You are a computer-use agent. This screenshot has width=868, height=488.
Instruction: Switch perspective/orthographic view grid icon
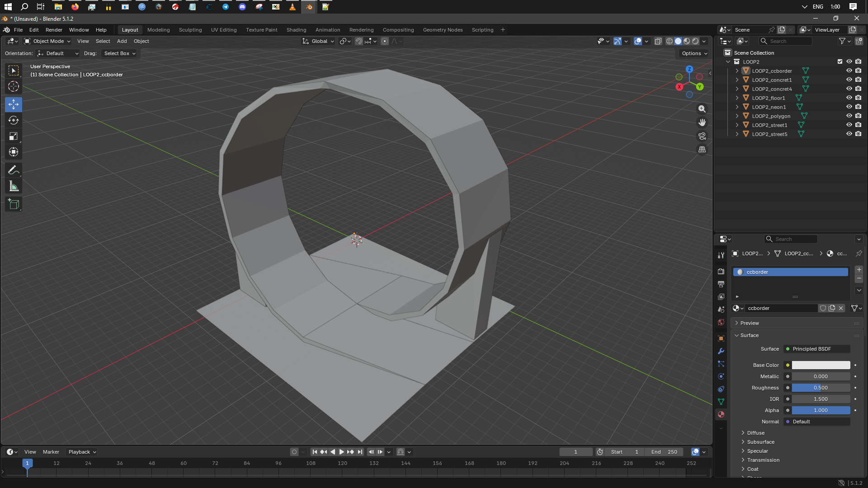coord(702,150)
